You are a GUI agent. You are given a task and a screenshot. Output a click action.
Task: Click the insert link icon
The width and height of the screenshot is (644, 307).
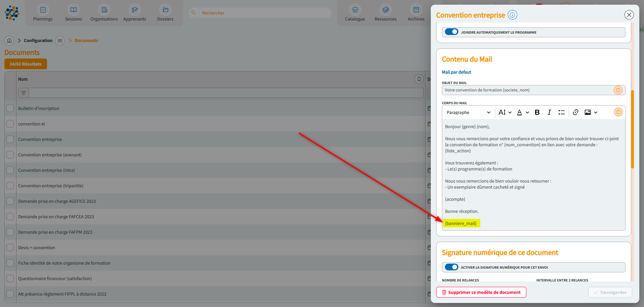[575, 112]
